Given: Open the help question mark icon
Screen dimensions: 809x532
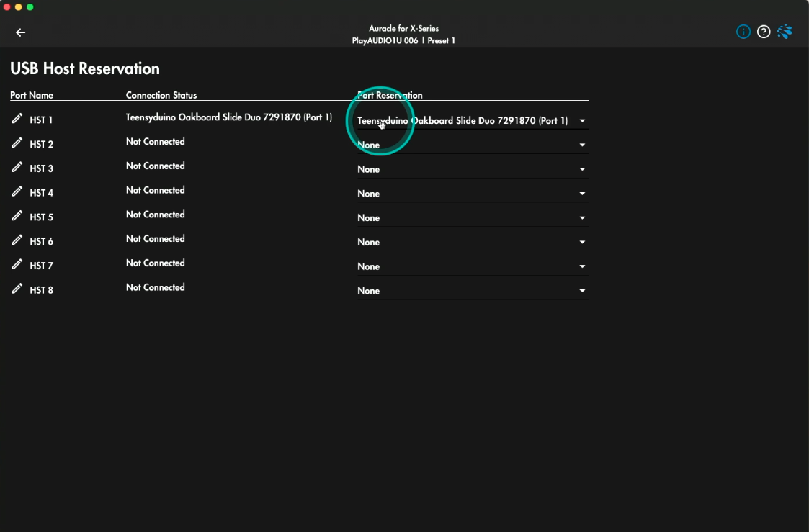Looking at the screenshot, I should [x=764, y=32].
